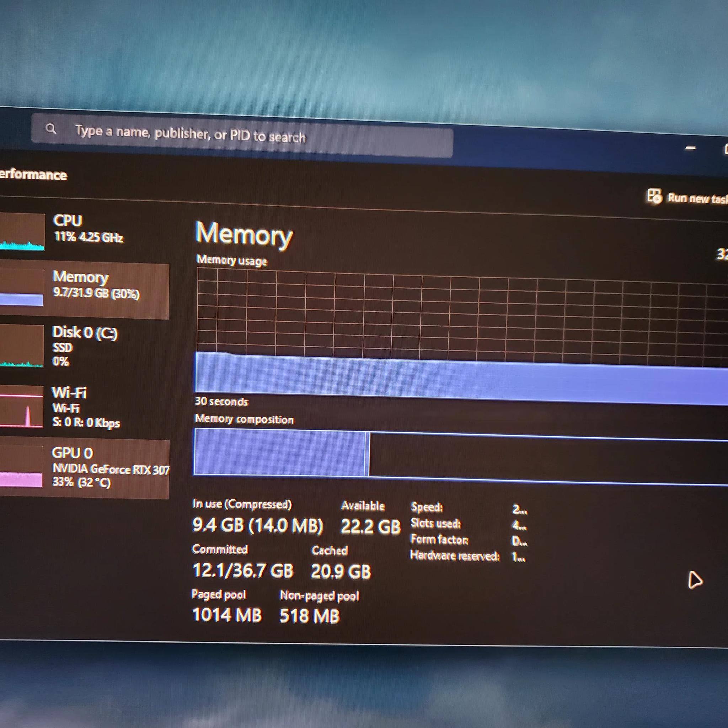Click the 'Form factor:' label
The height and width of the screenshot is (728, 728).
coord(439,539)
